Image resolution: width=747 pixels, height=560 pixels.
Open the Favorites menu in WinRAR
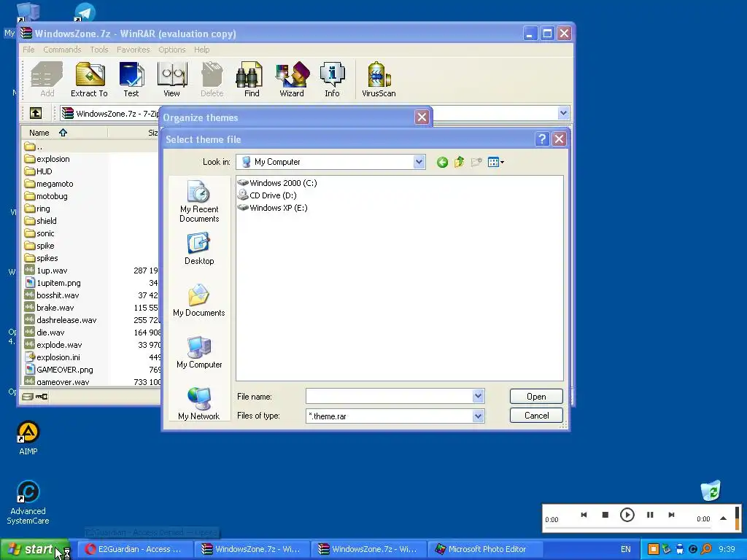133,50
